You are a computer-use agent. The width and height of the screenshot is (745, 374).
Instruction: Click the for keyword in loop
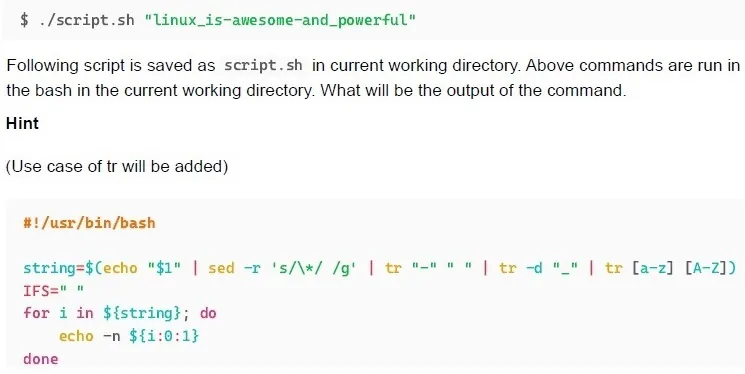pos(36,313)
